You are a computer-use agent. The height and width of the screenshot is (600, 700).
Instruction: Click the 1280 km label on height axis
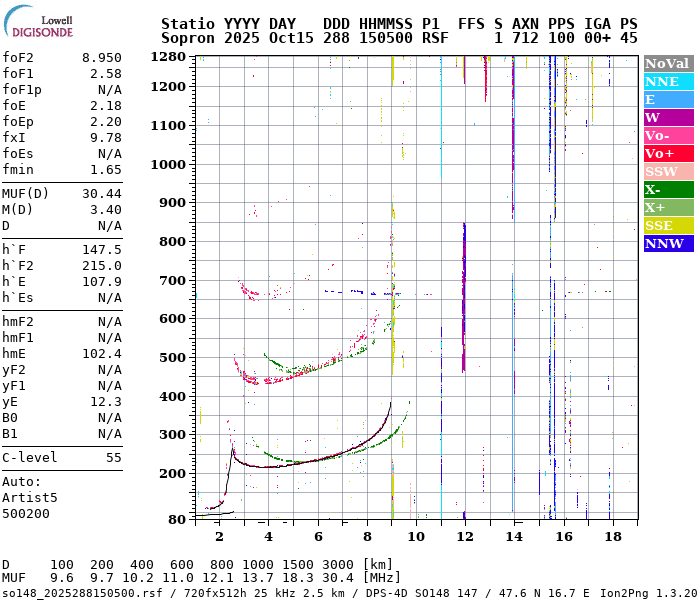pos(169,57)
